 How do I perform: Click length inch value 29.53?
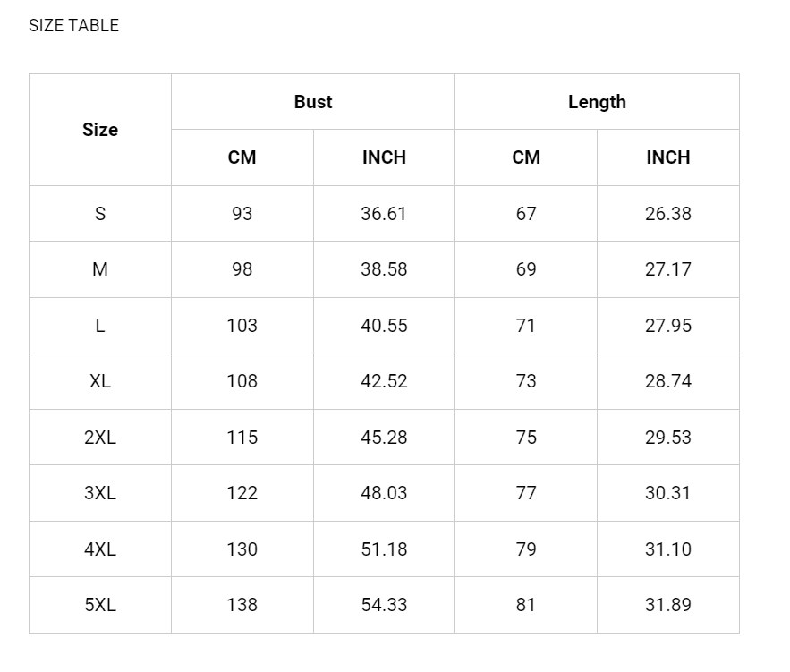tap(668, 438)
